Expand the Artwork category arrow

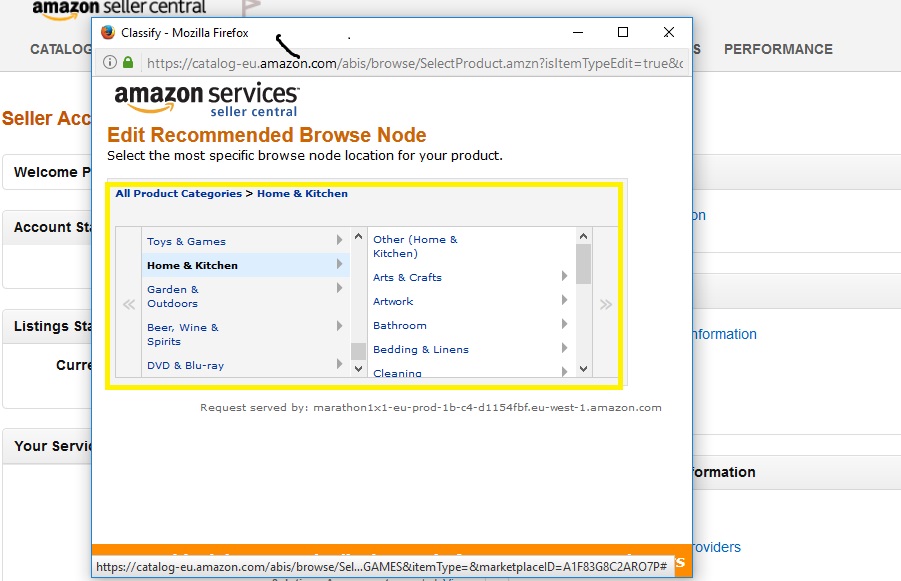click(x=564, y=300)
